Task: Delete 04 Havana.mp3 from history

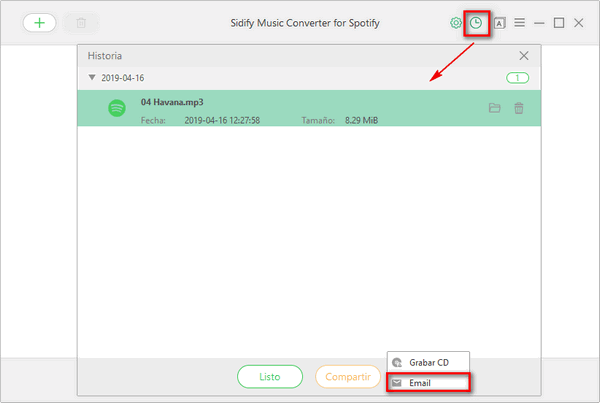Action: tap(518, 108)
